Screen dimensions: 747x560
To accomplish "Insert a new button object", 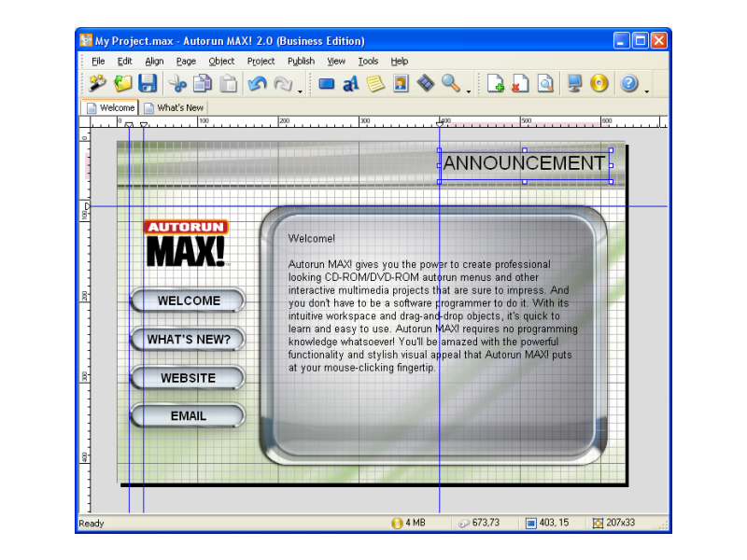I will [x=326, y=84].
